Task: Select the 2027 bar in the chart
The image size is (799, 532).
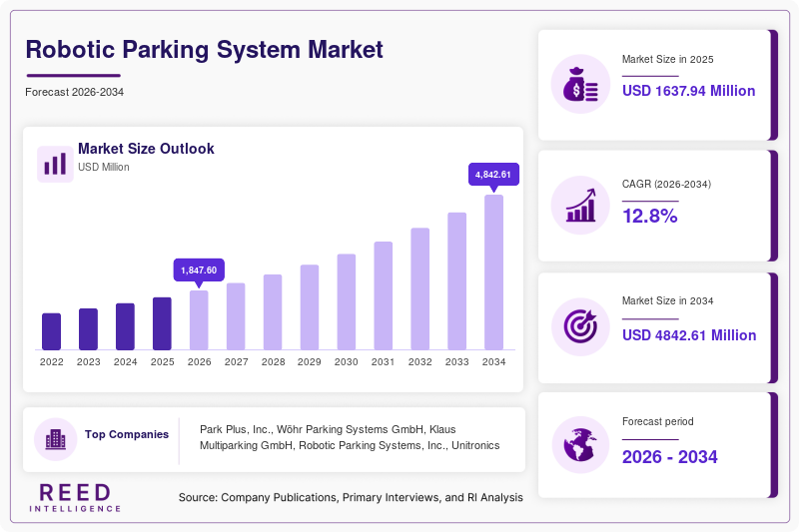Action: (x=236, y=316)
